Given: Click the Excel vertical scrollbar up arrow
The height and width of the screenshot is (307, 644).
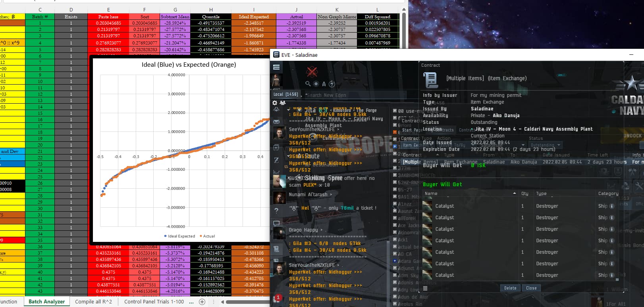Looking at the screenshot, I should (404, 10).
